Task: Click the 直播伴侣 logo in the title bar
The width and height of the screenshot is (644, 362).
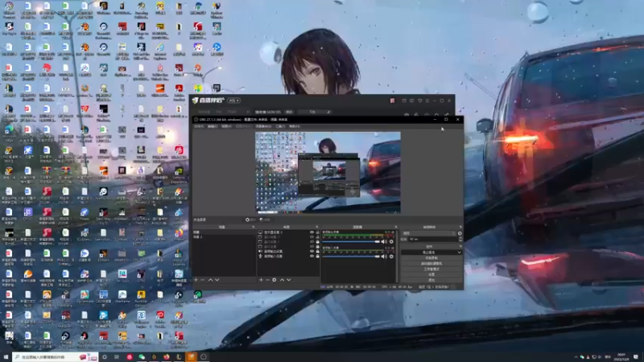Action: [208, 100]
